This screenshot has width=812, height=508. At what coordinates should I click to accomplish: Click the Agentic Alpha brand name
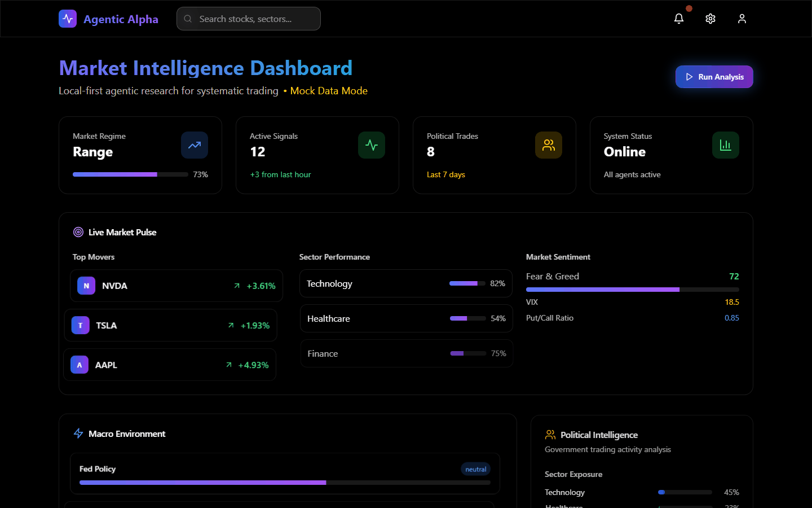tap(121, 19)
